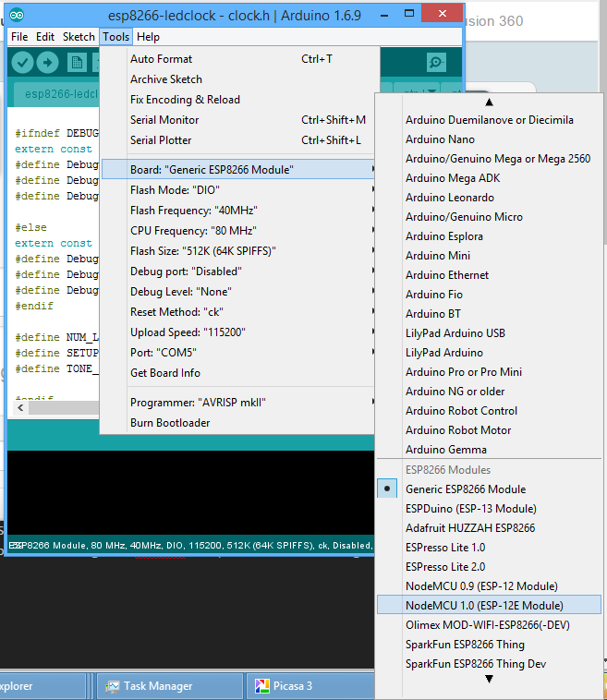Open Serial Plotter from Tools menu
This screenshot has height=700, width=607.
(238, 140)
